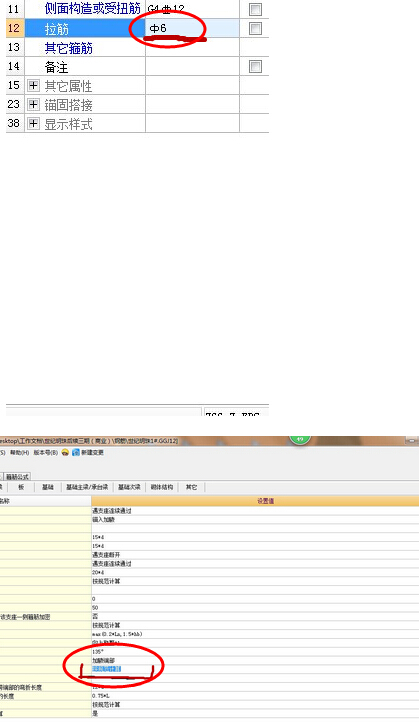Click the 新建变更 icon
This screenshot has width=419, height=722.
(x=76, y=453)
